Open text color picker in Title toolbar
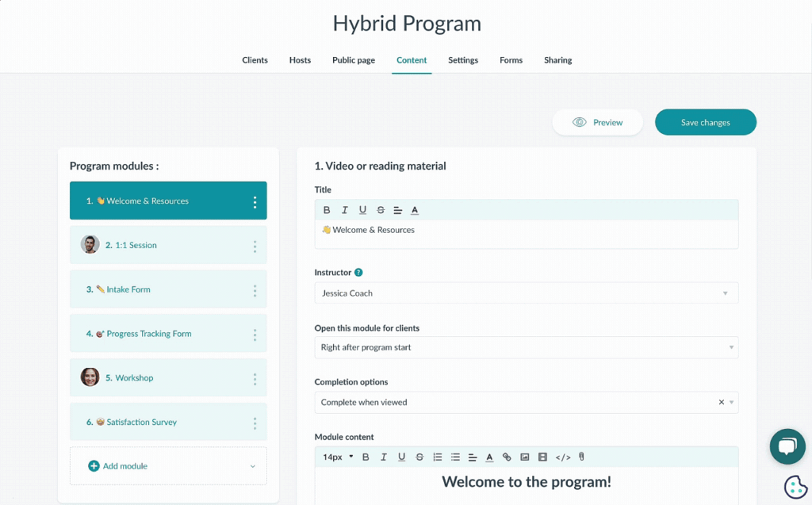 (x=415, y=210)
